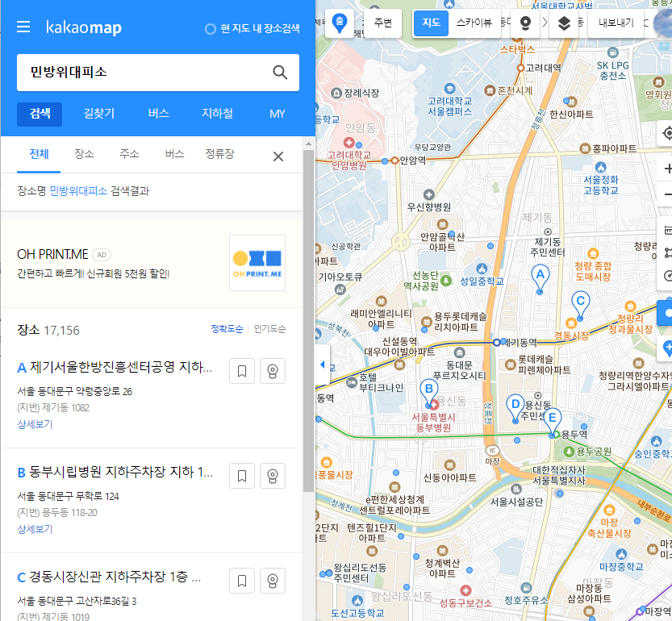Click the kakaomap logo

click(84, 27)
